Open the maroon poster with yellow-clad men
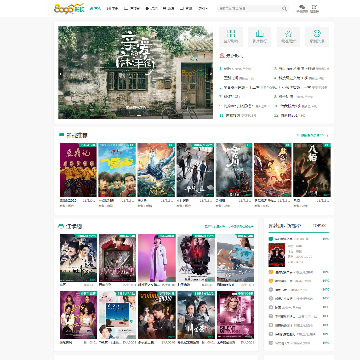The width and height of the screenshot is (360, 360). 78,170
